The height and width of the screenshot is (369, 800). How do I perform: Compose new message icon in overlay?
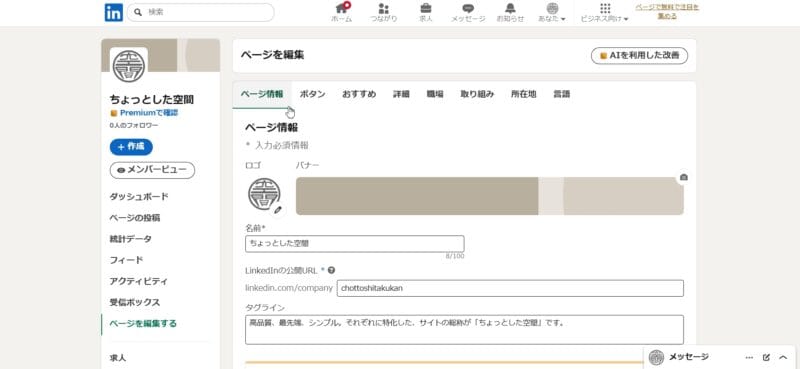pos(766,358)
